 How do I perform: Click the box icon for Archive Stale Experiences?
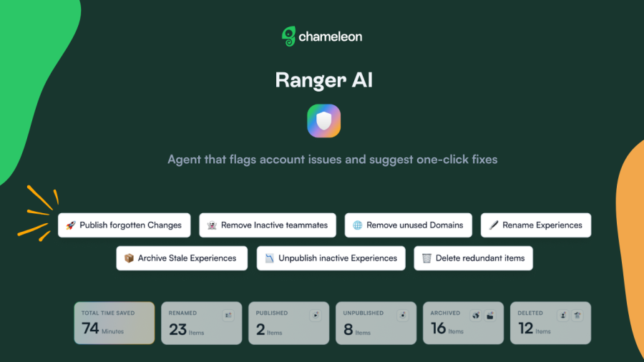(x=129, y=258)
